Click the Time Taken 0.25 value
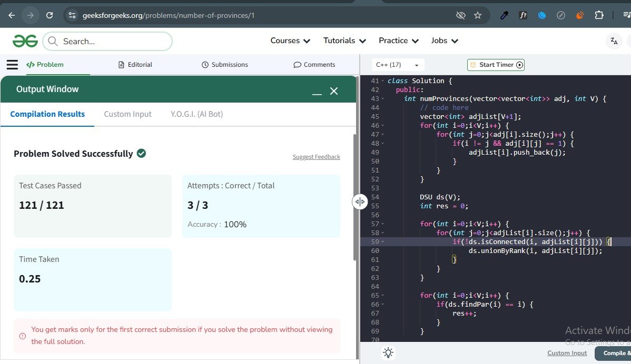 [30, 279]
